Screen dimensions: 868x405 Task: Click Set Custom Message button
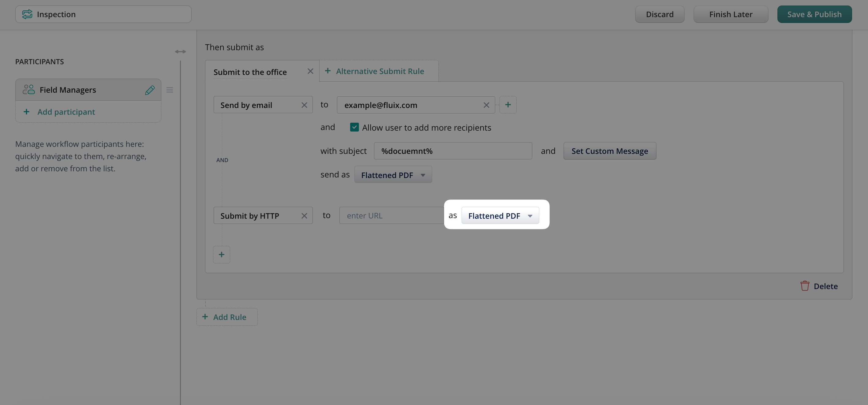(609, 151)
